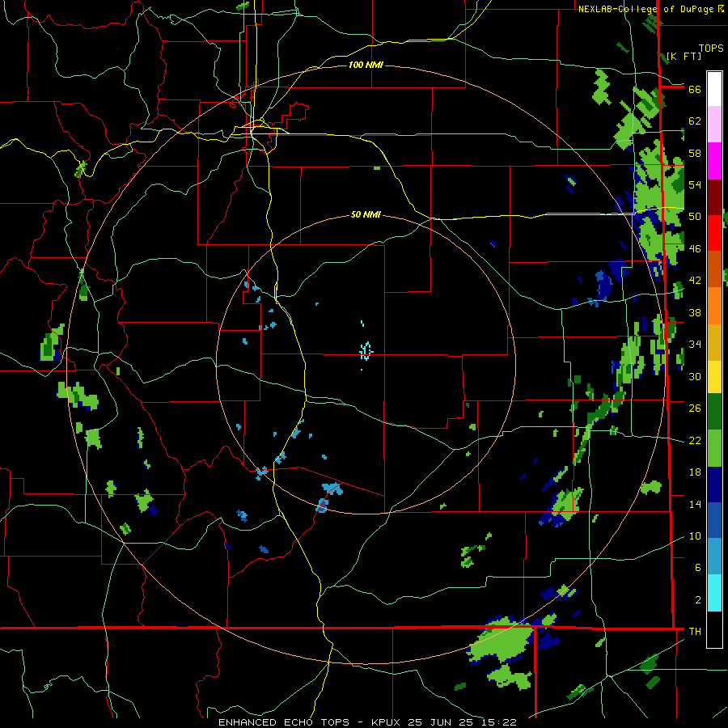The height and width of the screenshot is (728, 728).
Task: Click the legend value "2"
Action: pyautogui.click(x=698, y=600)
